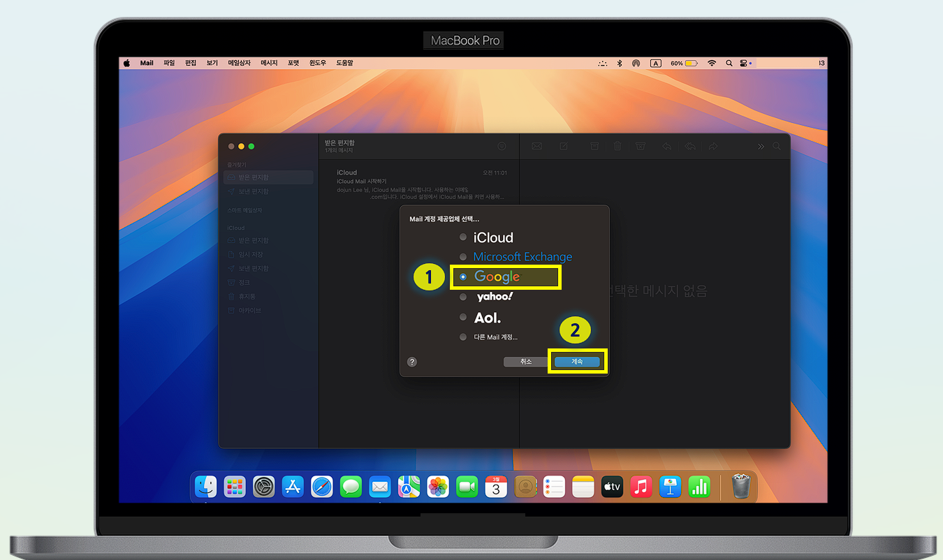The image size is (943, 560).
Task: Choose the Microsoft Exchange radio option
Action: click(462, 257)
